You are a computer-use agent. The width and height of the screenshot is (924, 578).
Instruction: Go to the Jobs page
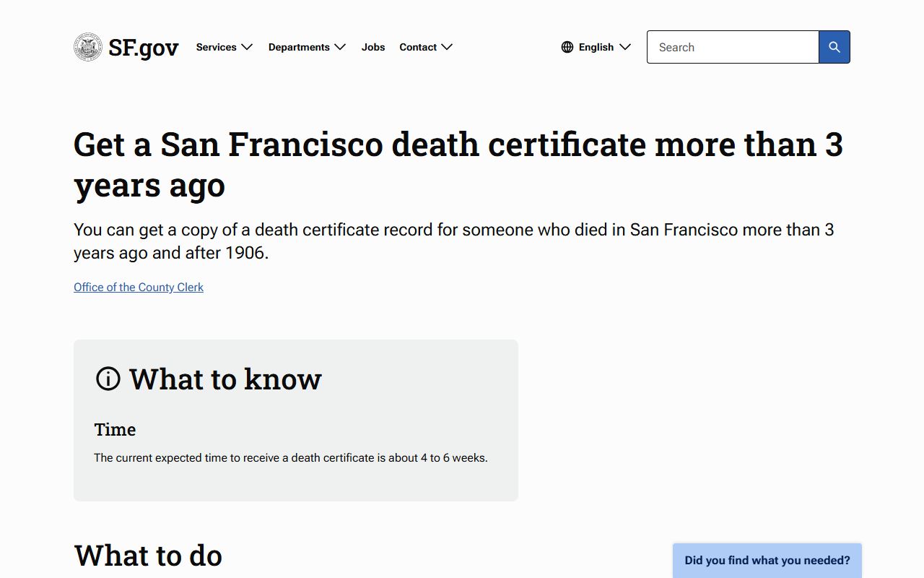click(373, 47)
